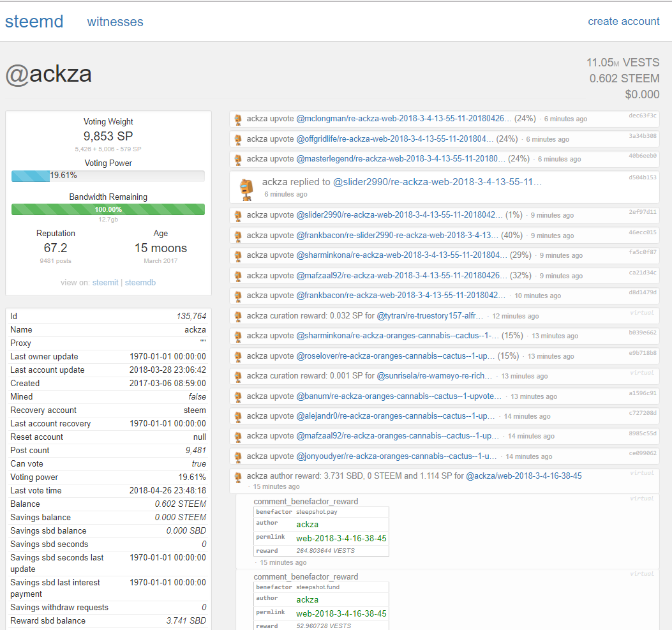View account on steemdb
Viewport: 672px width, 630px height.
tap(140, 282)
